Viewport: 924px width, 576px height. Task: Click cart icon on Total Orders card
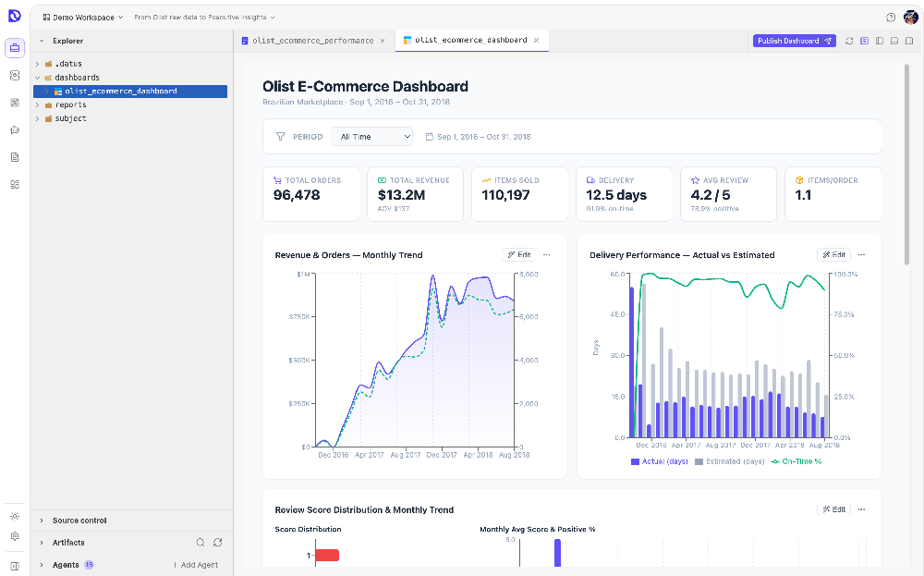[x=277, y=180]
